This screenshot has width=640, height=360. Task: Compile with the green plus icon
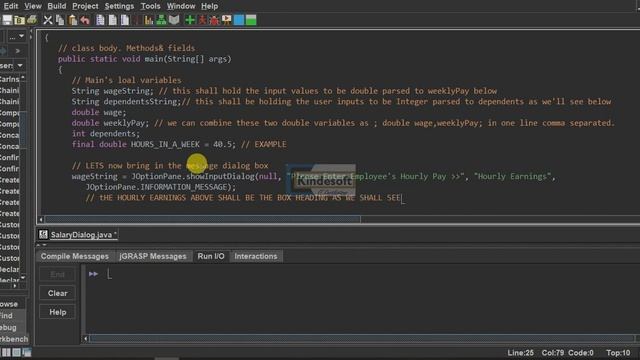coord(190,20)
